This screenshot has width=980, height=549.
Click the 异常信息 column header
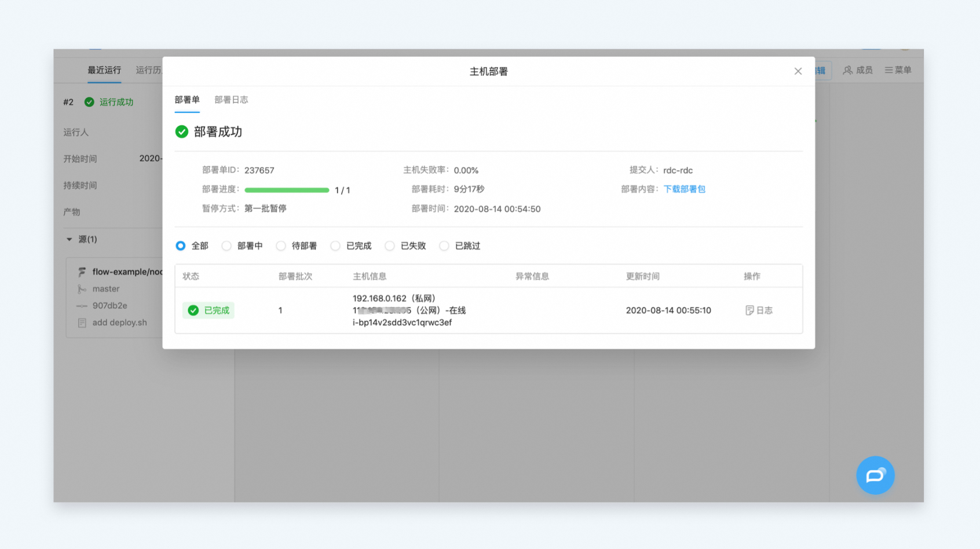(532, 276)
